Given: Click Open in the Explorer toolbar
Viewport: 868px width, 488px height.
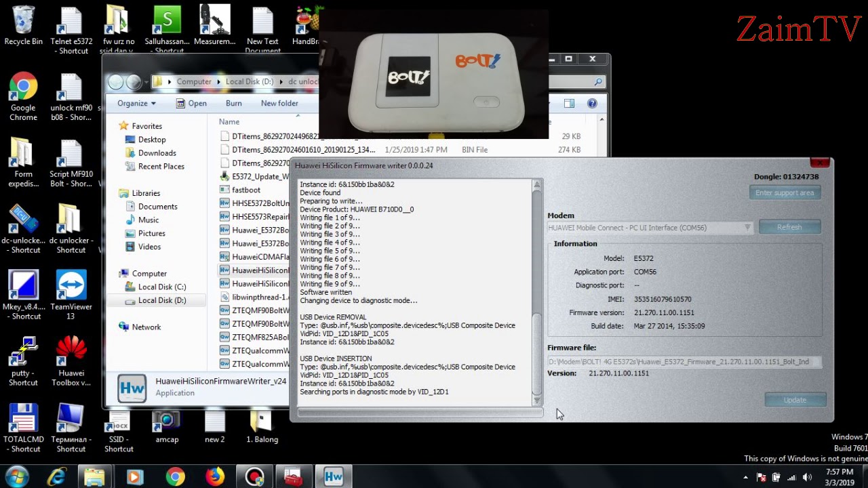Looking at the screenshot, I should (191, 103).
